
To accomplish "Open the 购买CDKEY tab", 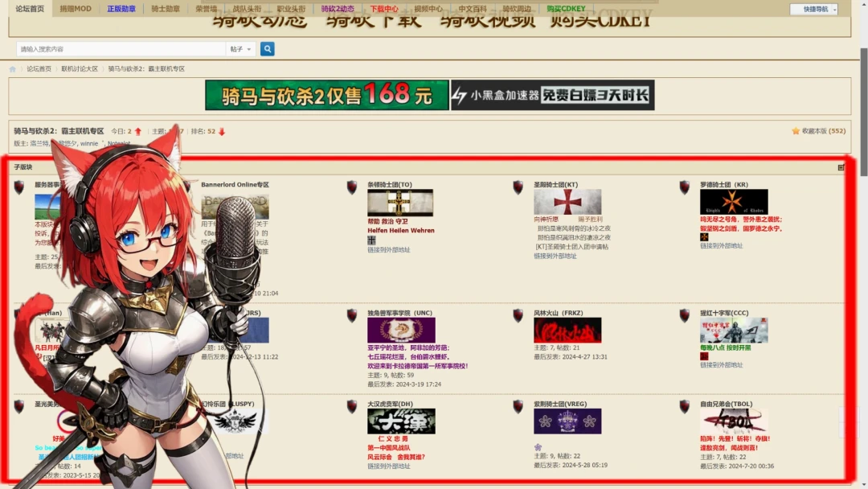I will (566, 8).
